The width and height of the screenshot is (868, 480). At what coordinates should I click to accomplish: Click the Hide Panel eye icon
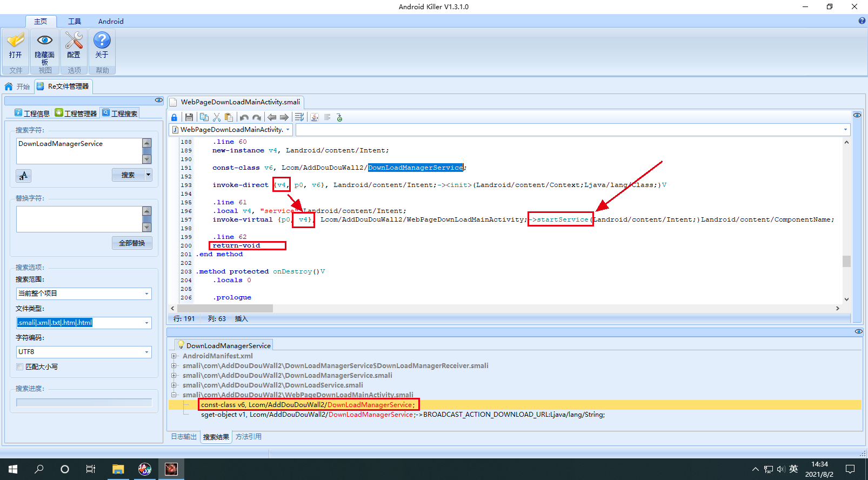pos(45,41)
